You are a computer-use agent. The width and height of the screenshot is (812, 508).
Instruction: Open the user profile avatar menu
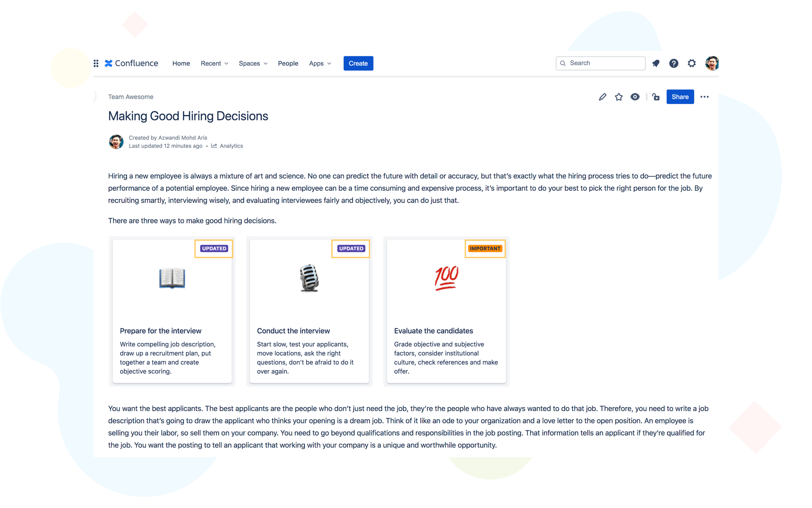(x=712, y=63)
